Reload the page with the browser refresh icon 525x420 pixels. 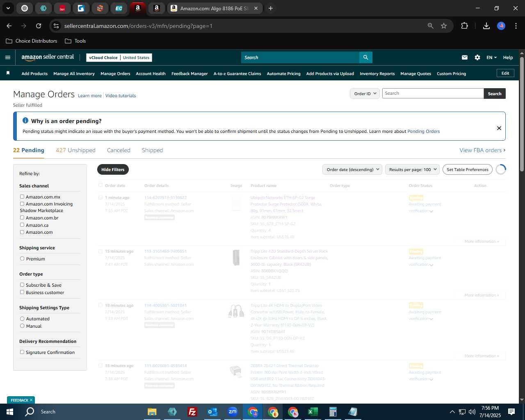pos(39,26)
